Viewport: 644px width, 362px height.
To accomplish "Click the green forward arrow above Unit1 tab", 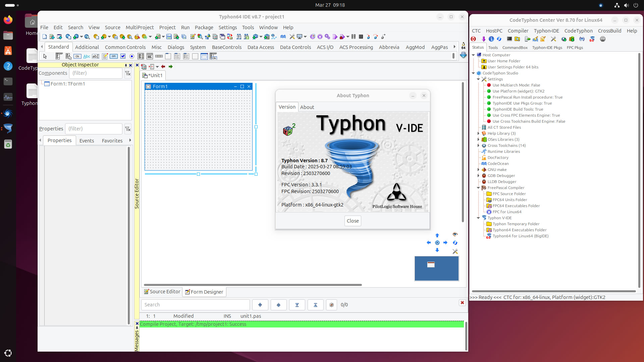I will click(x=171, y=67).
